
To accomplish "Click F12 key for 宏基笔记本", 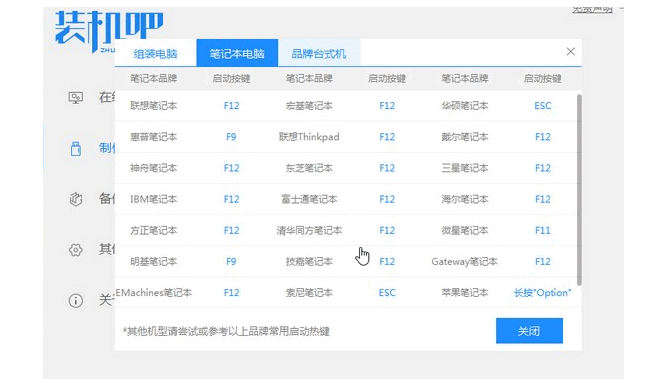I will point(387,106).
